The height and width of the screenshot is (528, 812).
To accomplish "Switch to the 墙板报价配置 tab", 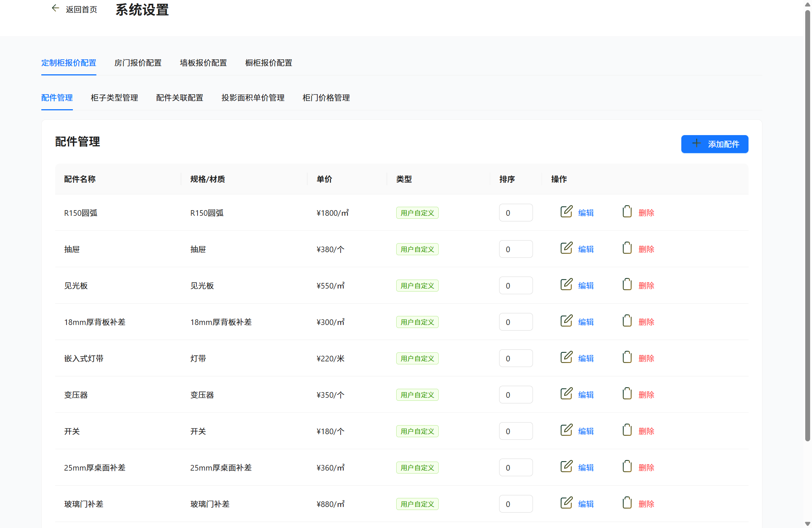I will (203, 63).
